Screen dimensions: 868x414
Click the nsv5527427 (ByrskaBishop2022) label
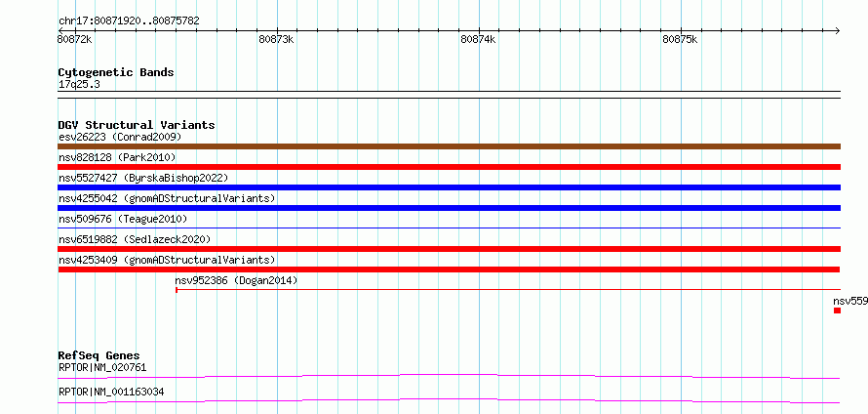pyautogui.click(x=143, y=178)
